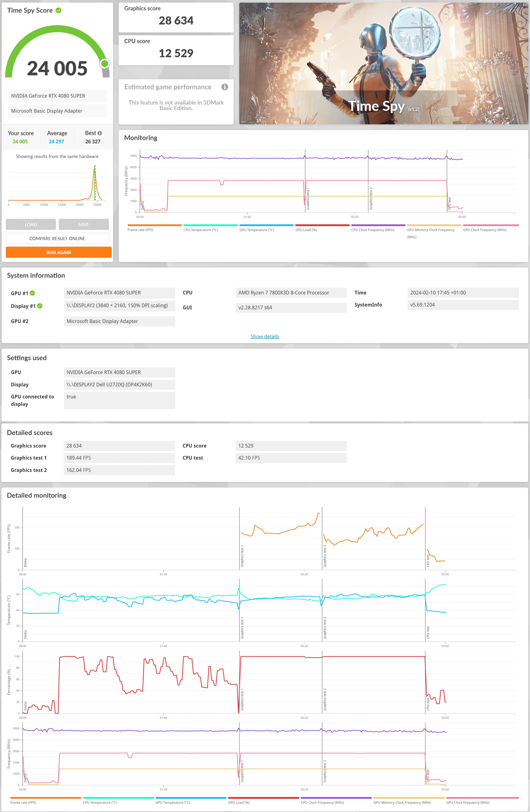This screenshot has width=530, height=812.
Task: Click the GPU #1 green verified check icon
Action: click(33, 293)
